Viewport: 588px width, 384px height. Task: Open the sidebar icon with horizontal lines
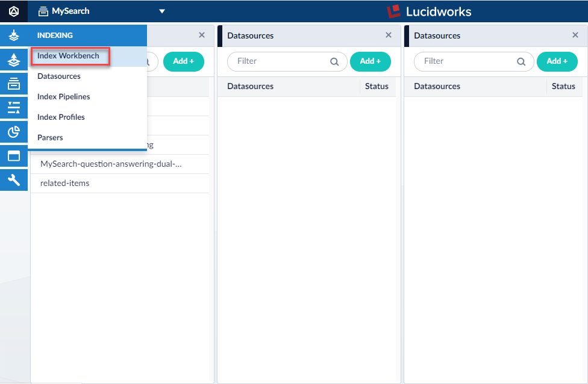[x=14, y=108]
